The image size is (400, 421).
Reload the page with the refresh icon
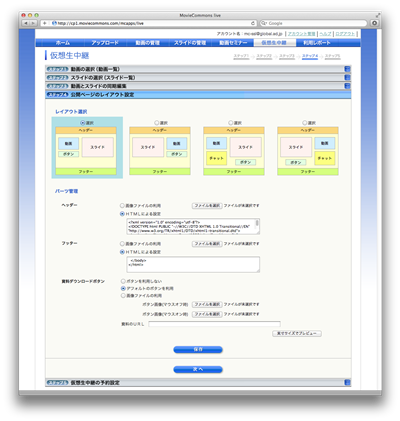[253, 23]
